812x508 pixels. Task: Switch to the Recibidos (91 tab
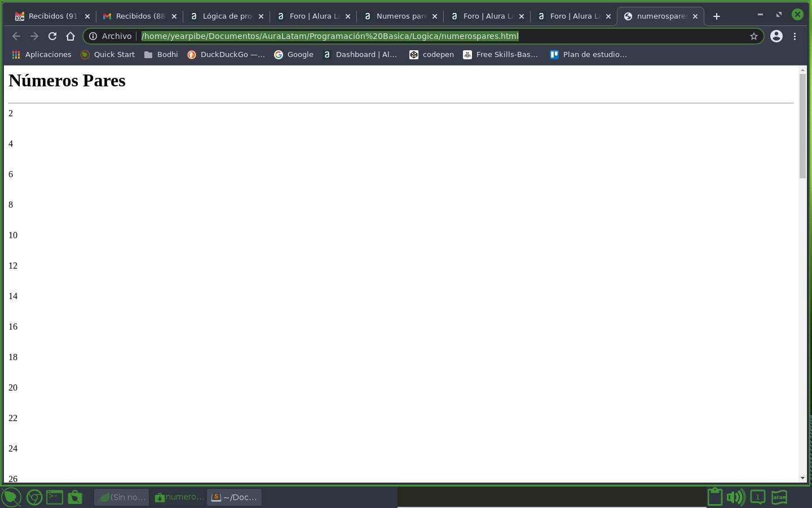coord(52,16)
